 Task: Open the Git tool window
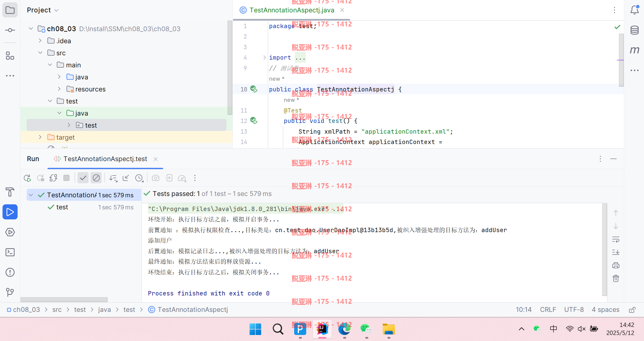[x=10, y=292]
